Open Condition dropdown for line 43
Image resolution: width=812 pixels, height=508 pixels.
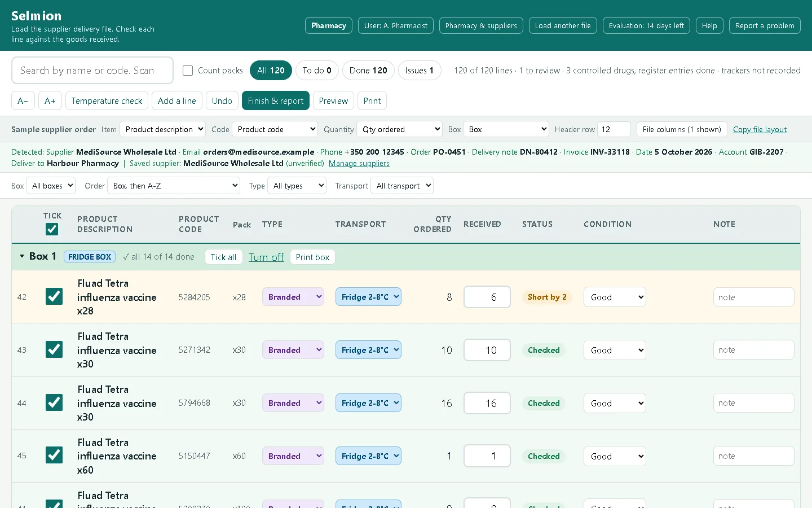click(615, 350)
